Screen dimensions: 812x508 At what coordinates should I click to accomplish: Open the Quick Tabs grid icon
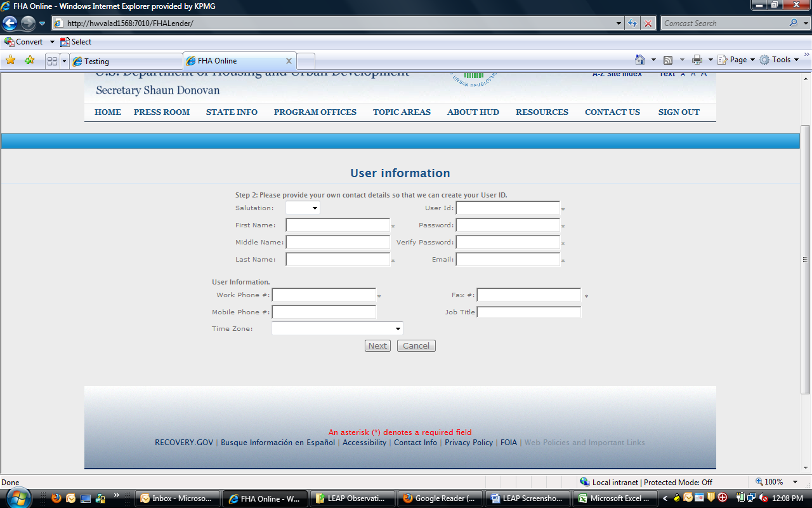pyautogui.click(x=52, y=61)
